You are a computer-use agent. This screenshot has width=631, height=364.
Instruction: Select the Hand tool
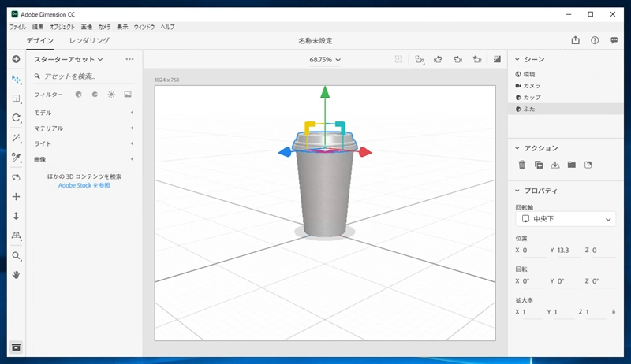tap(16, 275)
